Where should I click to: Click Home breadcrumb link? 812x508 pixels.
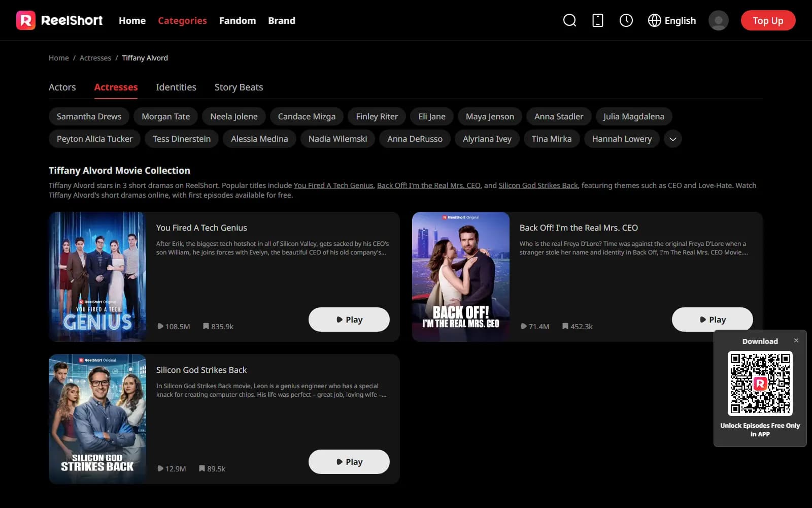59,58
